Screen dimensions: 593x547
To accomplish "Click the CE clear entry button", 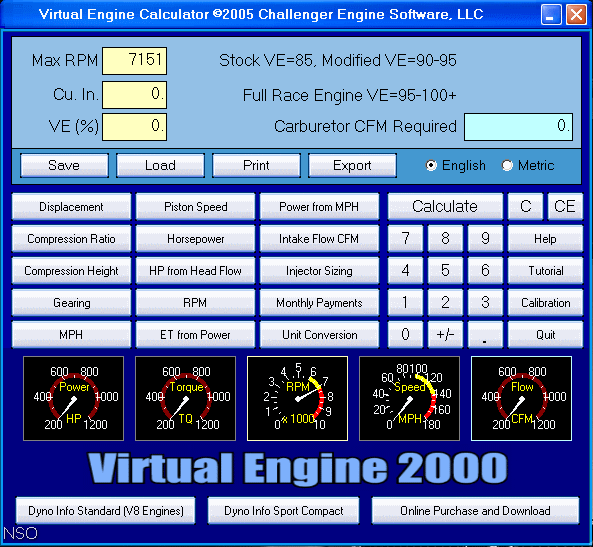I will (x=565, y=207).
